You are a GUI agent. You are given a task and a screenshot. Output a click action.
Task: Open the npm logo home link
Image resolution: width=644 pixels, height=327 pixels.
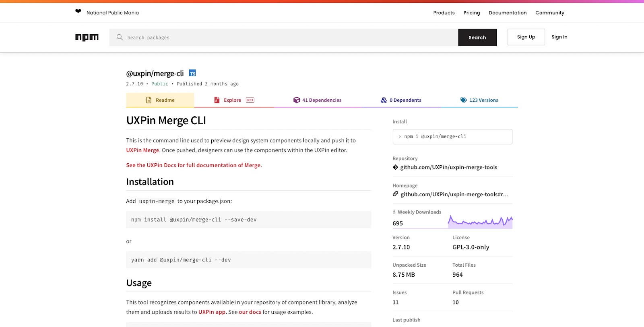point(87,37)
